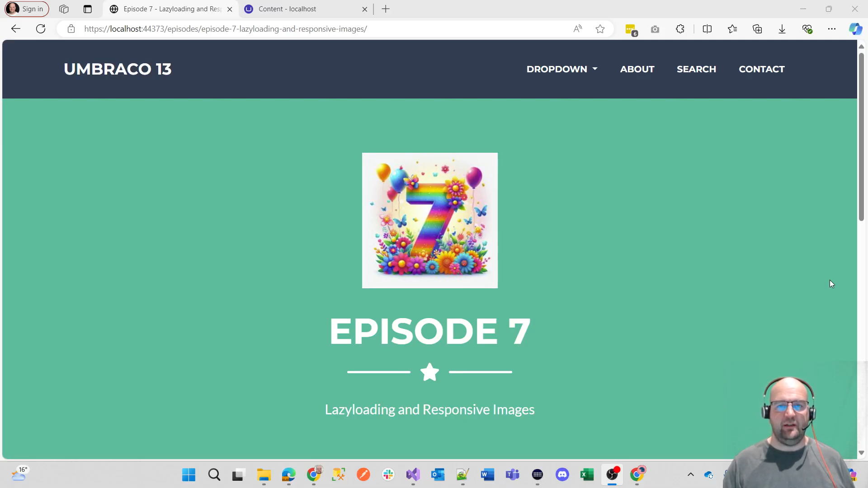Open the CONTACT page link
The image size is (868, 488).
click(761, 69)
